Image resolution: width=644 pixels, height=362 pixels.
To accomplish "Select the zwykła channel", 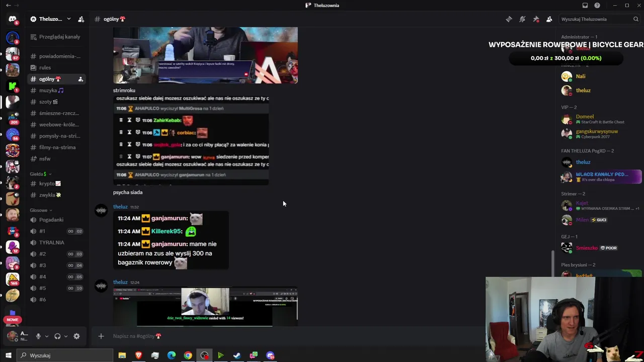I will [56, 195].
